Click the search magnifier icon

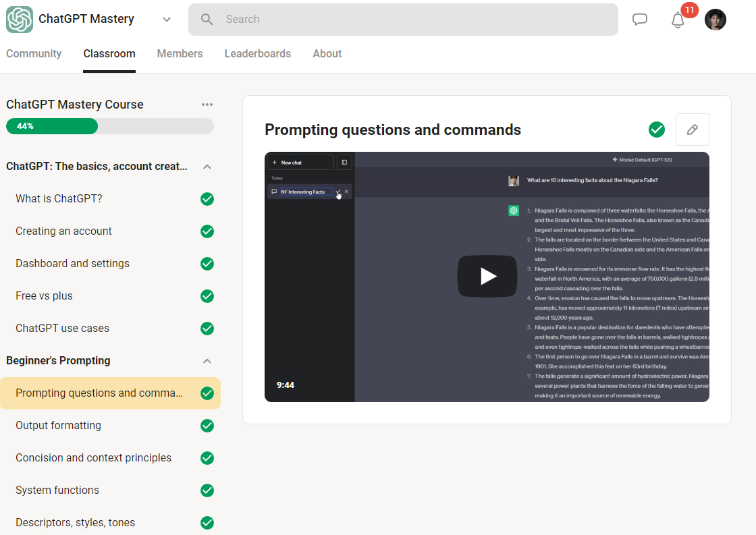click(207, 20)
